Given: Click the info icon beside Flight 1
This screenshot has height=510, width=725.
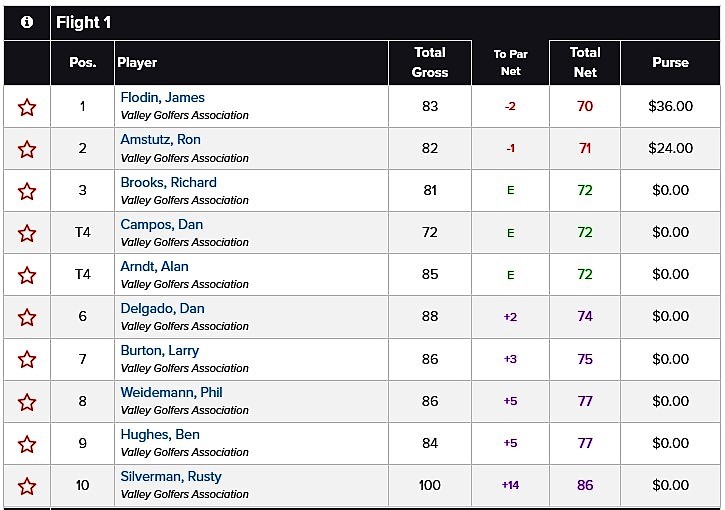Looking at the screenshot, I should [x=27, y=22].
